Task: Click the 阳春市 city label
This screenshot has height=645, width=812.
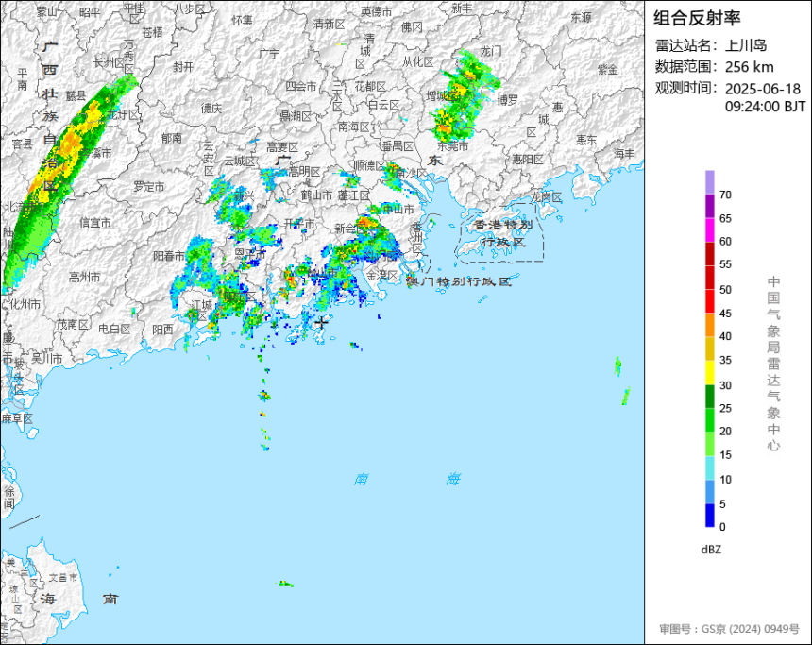Action: pos(169,256)
